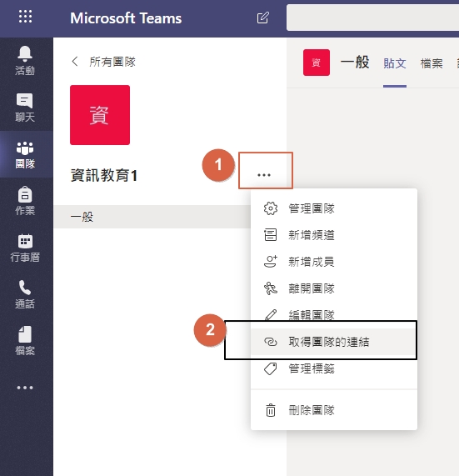Select 取得團隊的連結 menu item
Viewport: 459px width, 476px height.
pyautogui.click(x=334, y=342)
